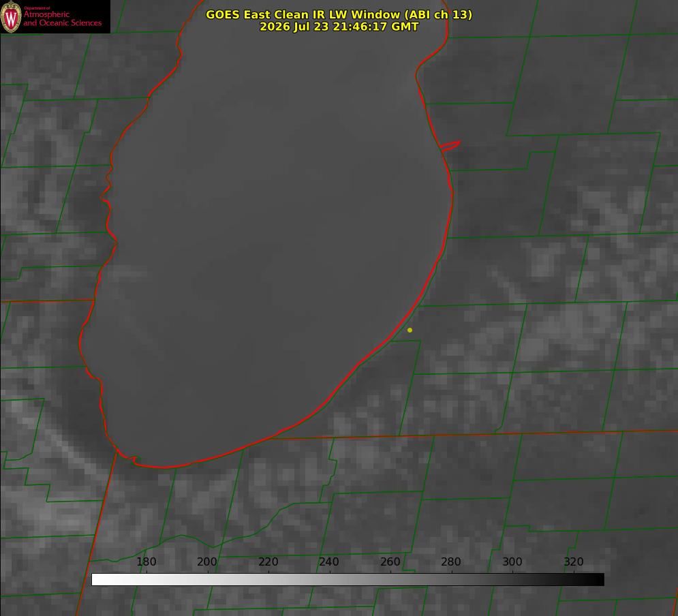The height and width of the screenshot is (616, 678).
Task: Select the 300 colorbar tick label
Action: (512, 561)
